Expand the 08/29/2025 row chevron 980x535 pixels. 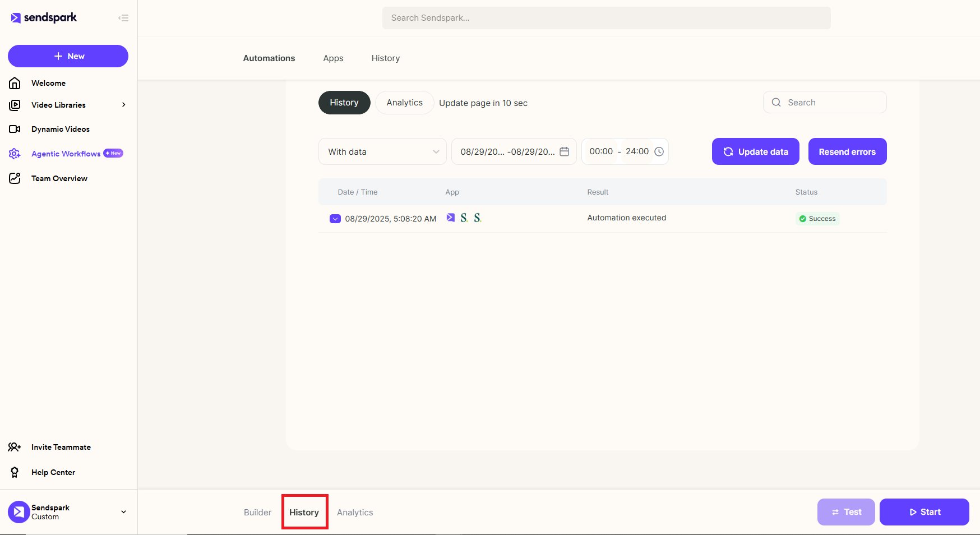[335, 219]
